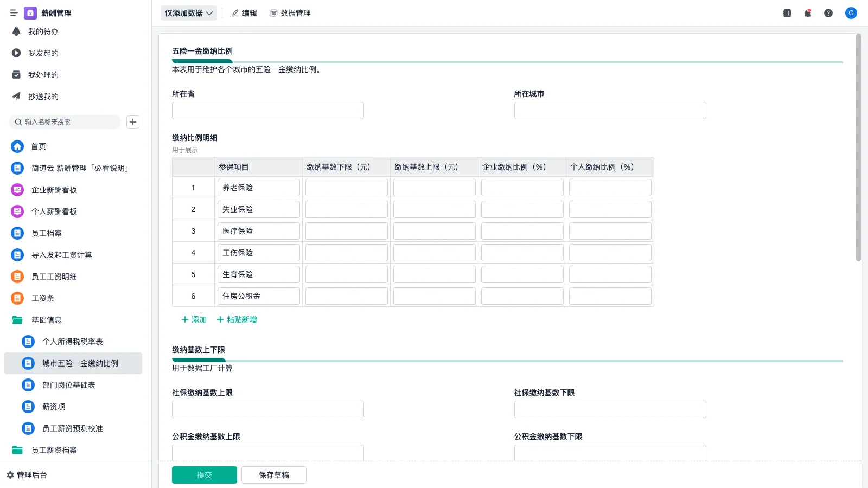Click the help question mark icon
The width and height of the screenshot is (868, 488).
click(828, 13)
